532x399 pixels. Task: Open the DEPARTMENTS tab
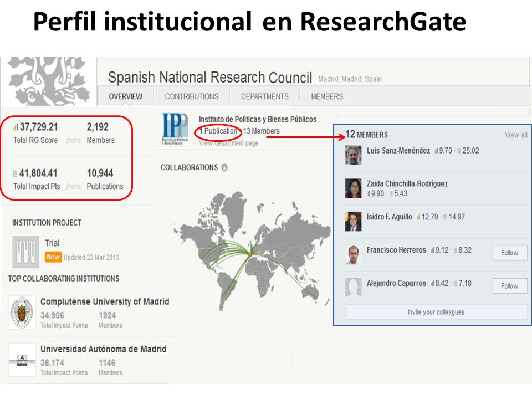coord(265,96)
